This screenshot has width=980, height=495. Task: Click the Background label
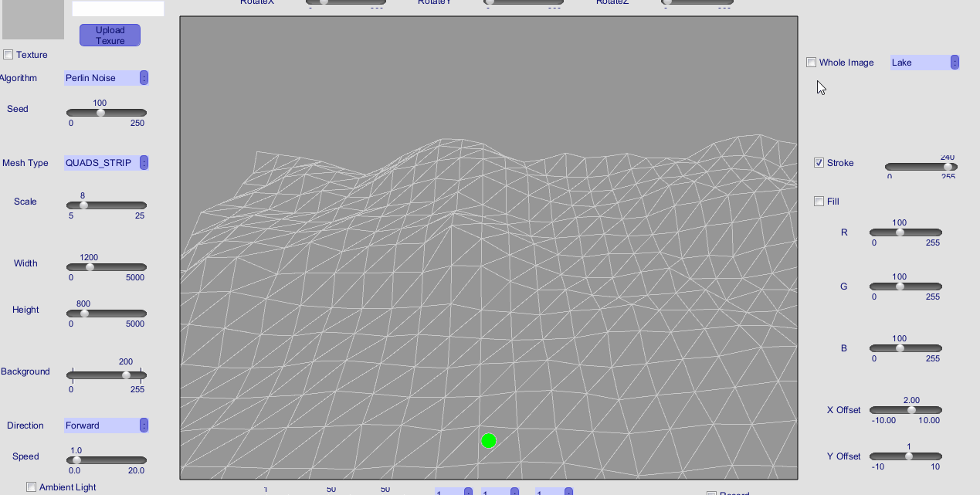point(25,371)
